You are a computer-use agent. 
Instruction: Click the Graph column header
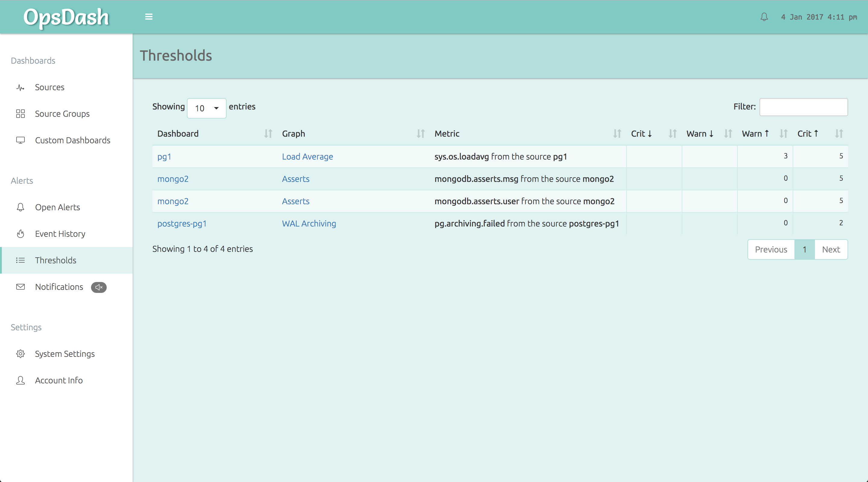coord(353,134)
